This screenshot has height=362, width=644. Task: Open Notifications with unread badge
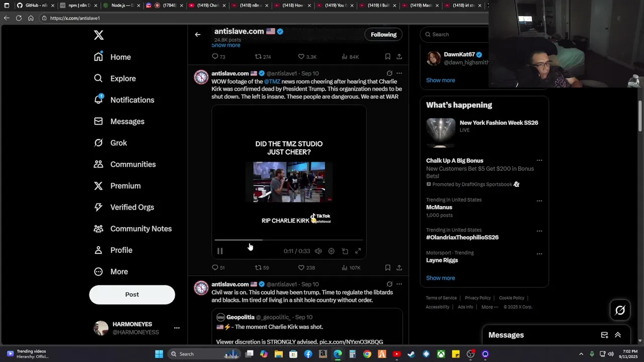pos(124,100)
